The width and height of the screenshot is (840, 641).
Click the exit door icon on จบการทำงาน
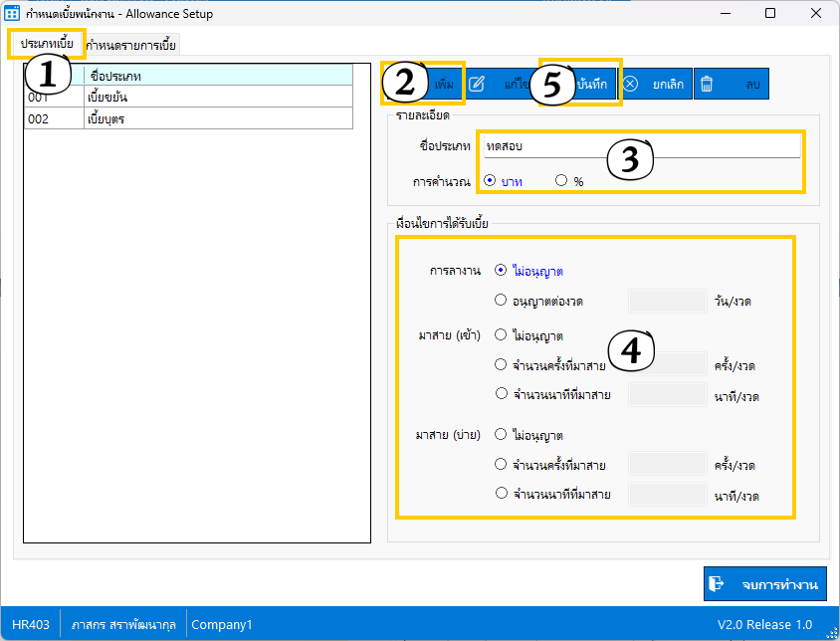coord(716,584)
